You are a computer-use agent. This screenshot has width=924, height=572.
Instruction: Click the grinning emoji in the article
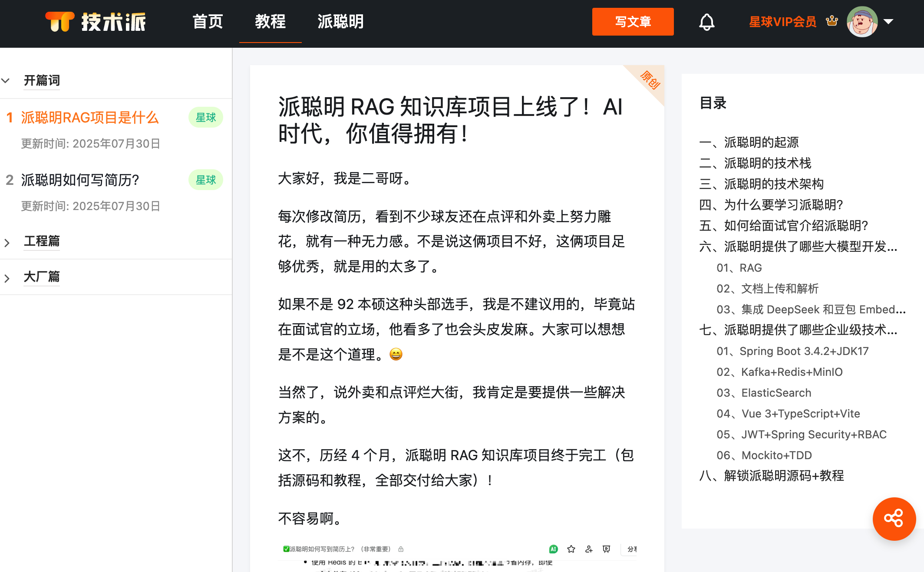396,354
